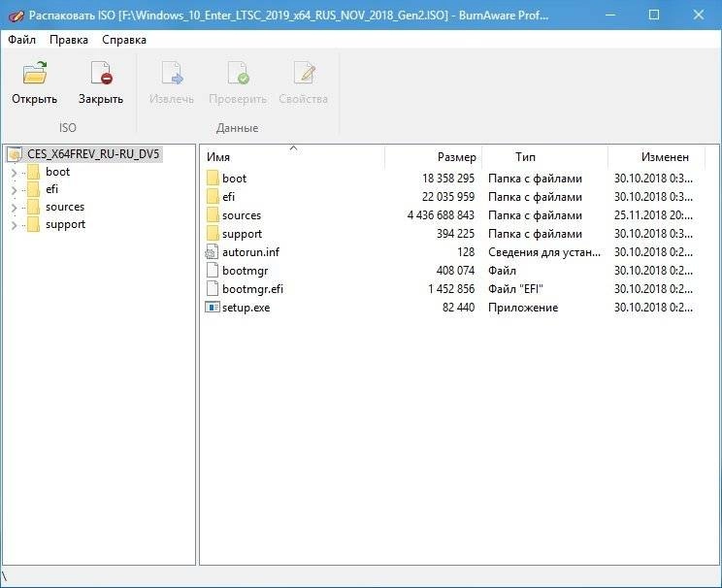Click the bootmgr.efi file icon
Image resolution: width=722 pixels, height=588 pixels.
(213, 289)
